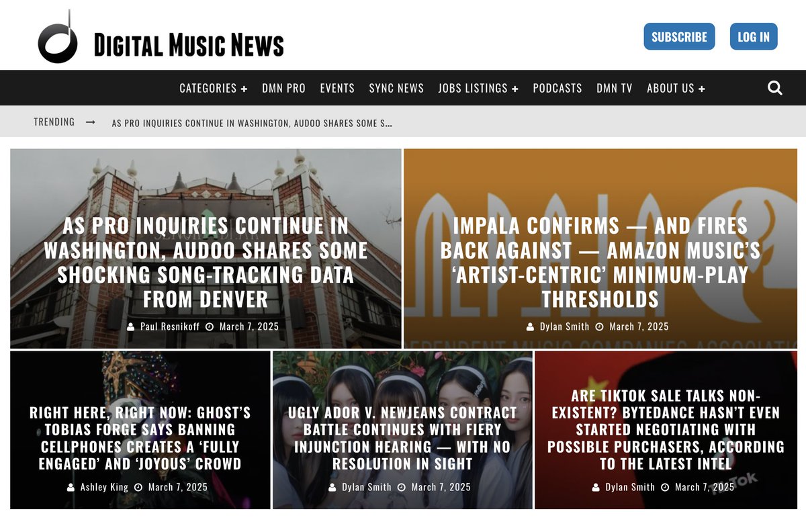The width and height of the screenshot is (806, 532).
Task: Select the author icon next to Dylan Smith on TikTok story
Action: pyautogui.click(x=596, y=487)
